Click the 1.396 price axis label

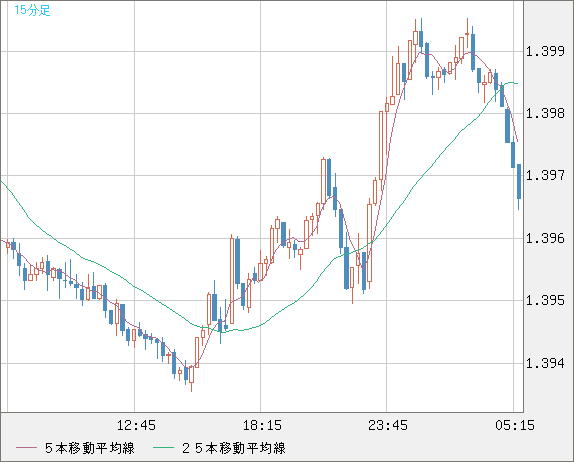(x=545, y=239)
